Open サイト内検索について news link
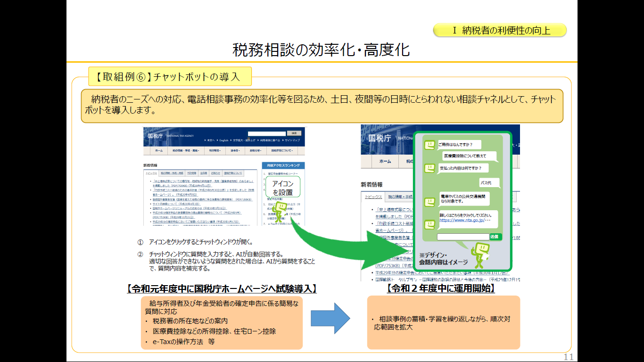This screenshot has width=644, height=362. [177, 204]
